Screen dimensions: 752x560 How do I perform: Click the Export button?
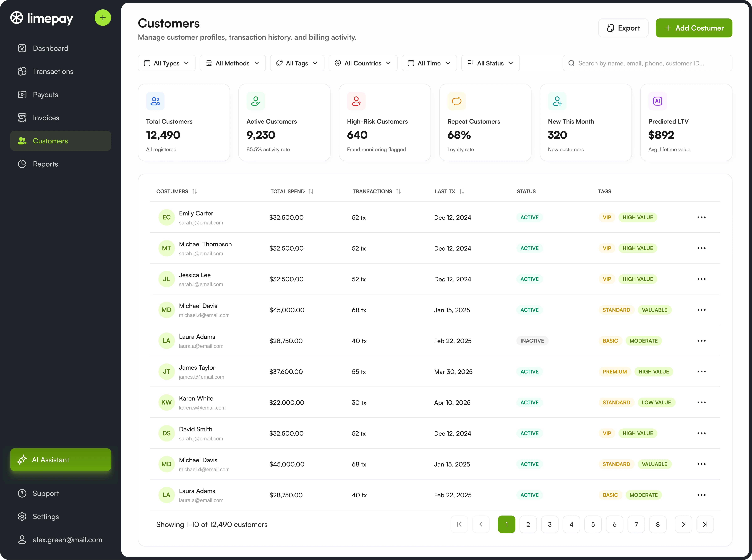point(623,28)
